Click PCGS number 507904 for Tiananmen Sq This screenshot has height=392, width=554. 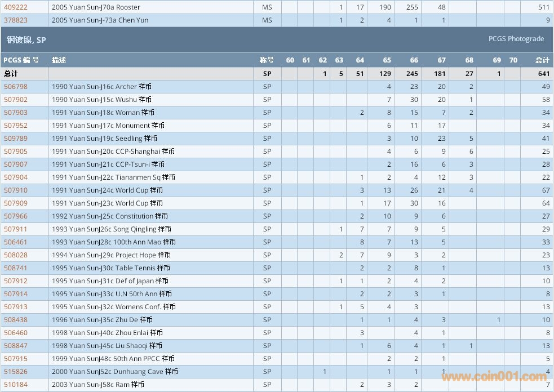click(16, 177)
